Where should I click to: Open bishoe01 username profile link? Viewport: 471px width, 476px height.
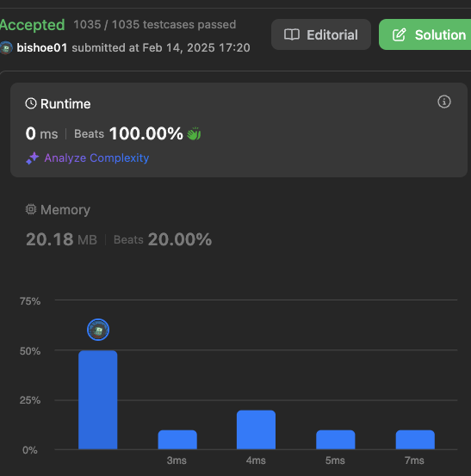(42, 47)
